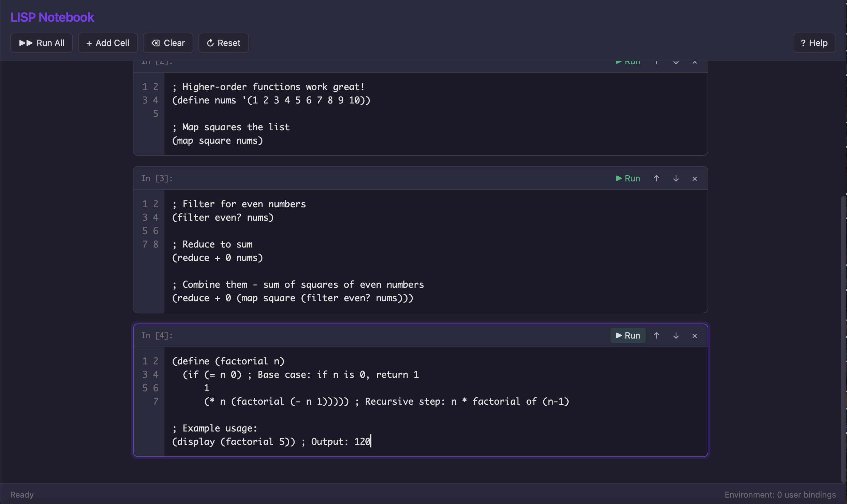Add a new cell
This screenshot has width=847, height=504.
(x=107, y=43)
